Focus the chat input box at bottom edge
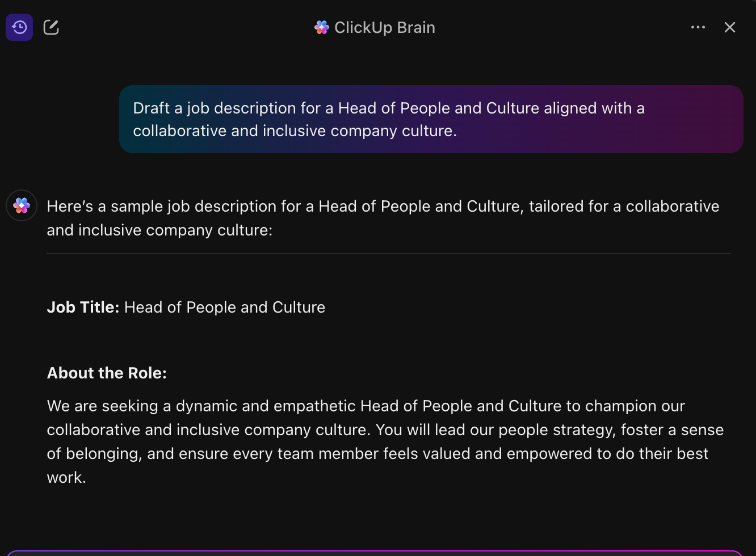Viewport: 756px width, 556px height. 375,553
